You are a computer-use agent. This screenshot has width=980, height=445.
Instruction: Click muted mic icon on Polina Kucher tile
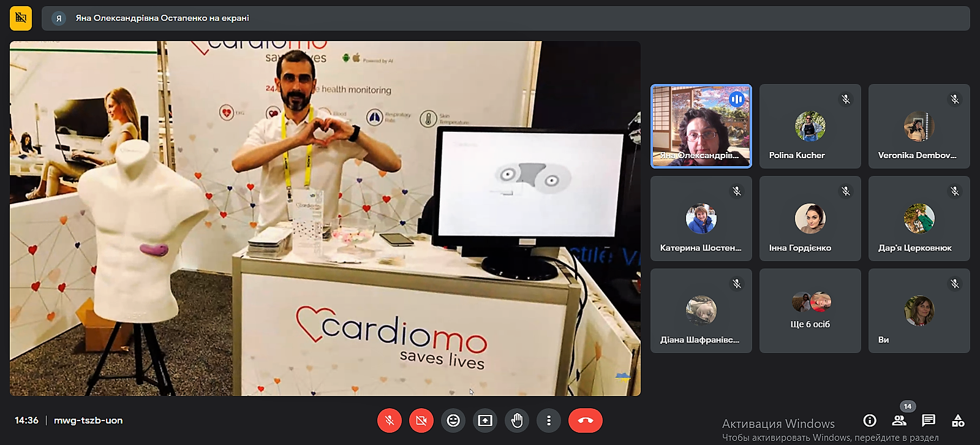[846, 99]
